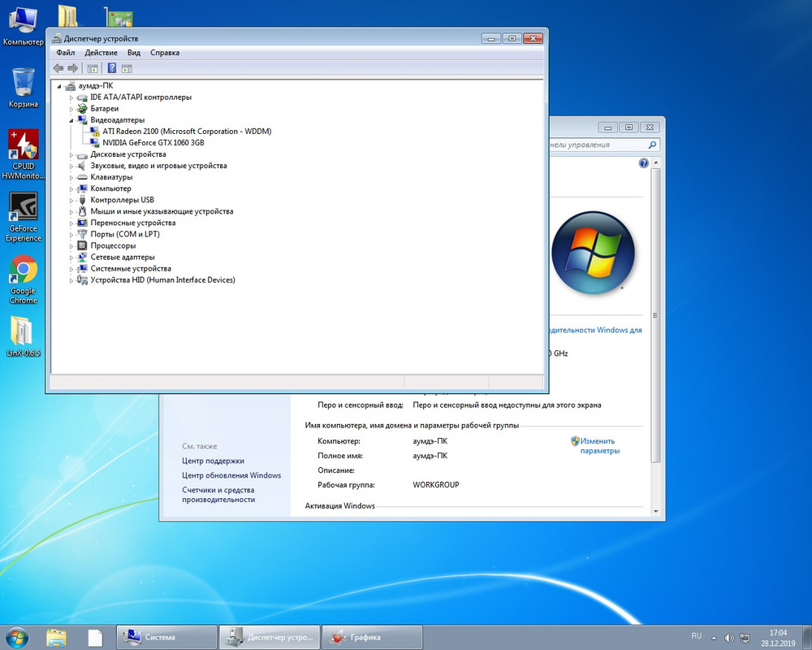The height and width of the screenshot is (650, 812).
Task: Click the scroll down arrow in System window
Action: pyautogui.click(x=655, y=511)
